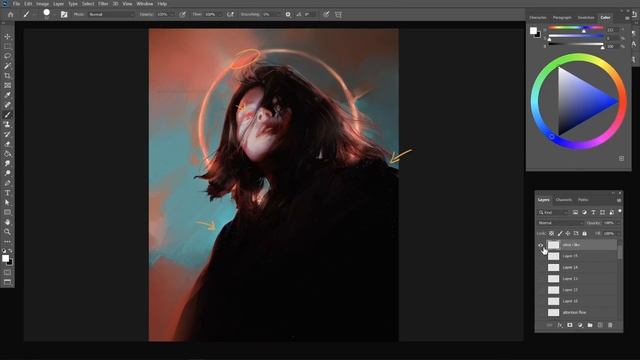Select the Rectangle shape tool
Viewport: 640px width, 360px height.
tap(7, 213)
